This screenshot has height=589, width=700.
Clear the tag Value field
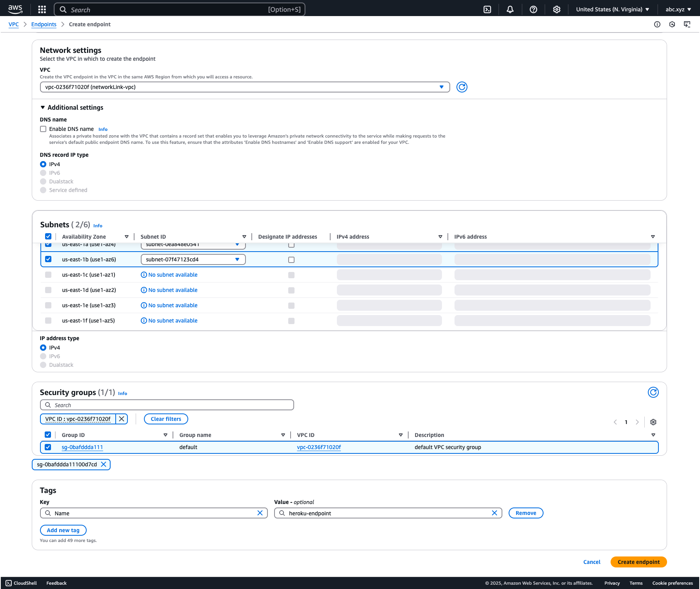[495, 513]
